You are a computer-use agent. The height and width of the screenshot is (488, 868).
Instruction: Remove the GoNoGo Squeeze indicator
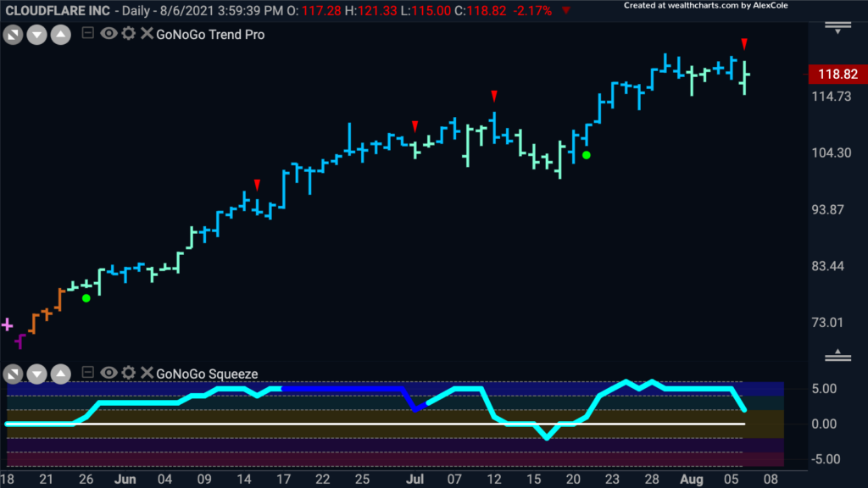(x=147, y=373)
